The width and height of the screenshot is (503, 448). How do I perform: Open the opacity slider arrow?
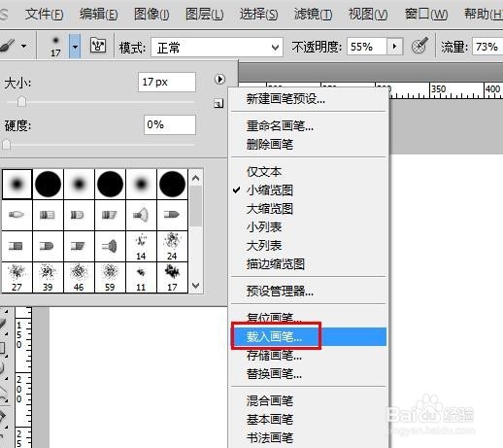tap(394, 47)
